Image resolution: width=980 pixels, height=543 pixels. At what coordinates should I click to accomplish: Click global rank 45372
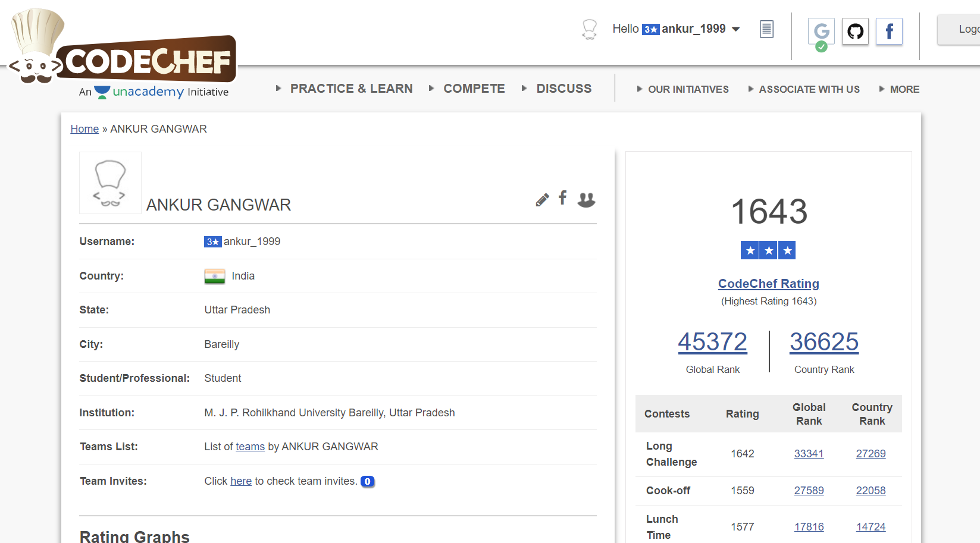click(x=712, y=342)
